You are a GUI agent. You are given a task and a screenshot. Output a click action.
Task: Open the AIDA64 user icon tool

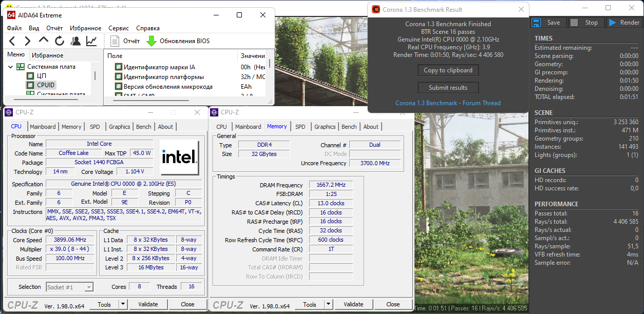click(x=75, y=41)
